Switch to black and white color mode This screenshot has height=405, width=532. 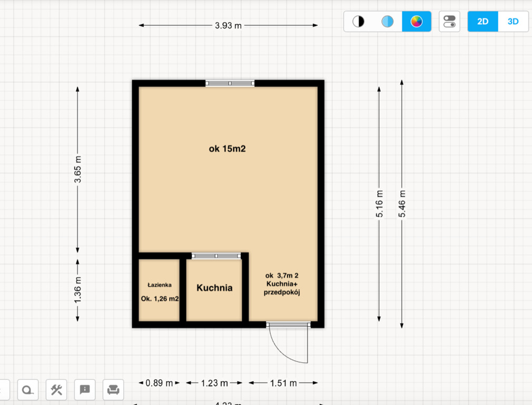(358, 22)
